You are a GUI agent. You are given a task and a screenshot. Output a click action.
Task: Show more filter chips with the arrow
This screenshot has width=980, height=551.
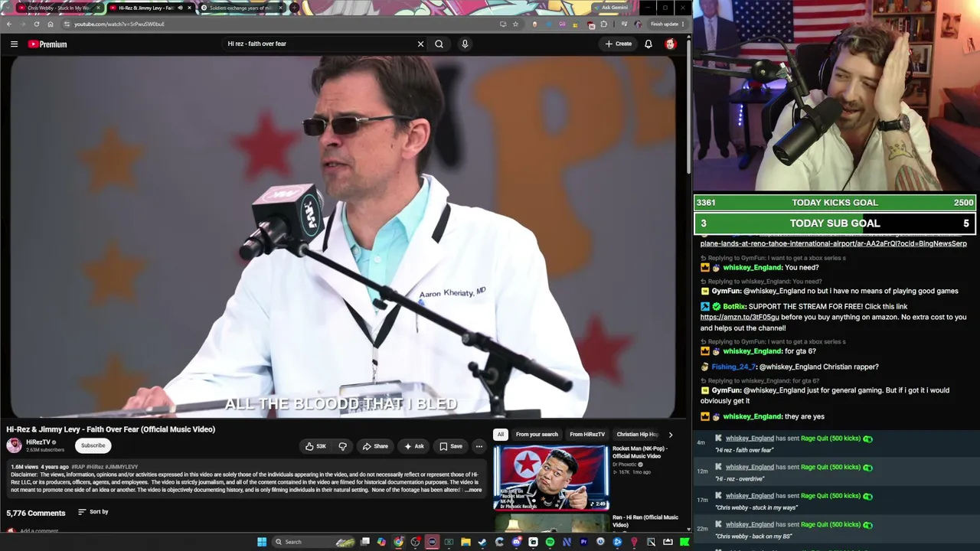[x=671, y=435]
